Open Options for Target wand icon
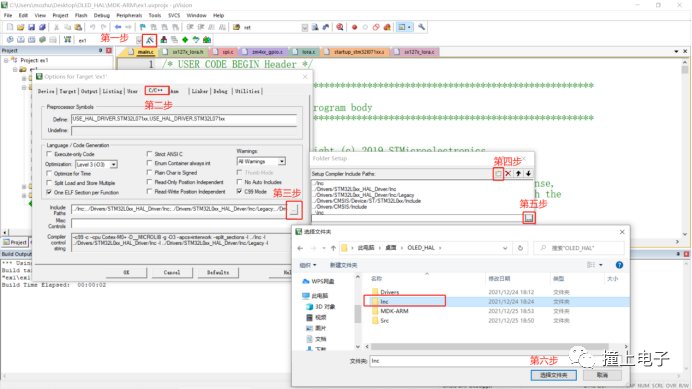 [150, 40]
